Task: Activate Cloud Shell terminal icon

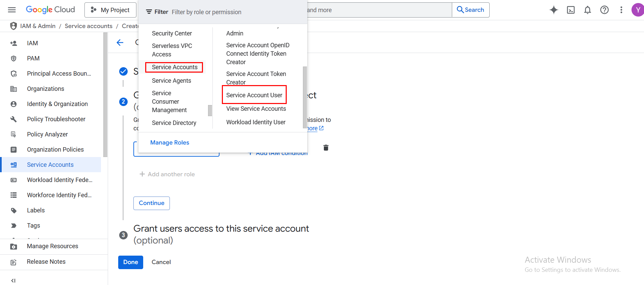Action: tap(570, 10)
